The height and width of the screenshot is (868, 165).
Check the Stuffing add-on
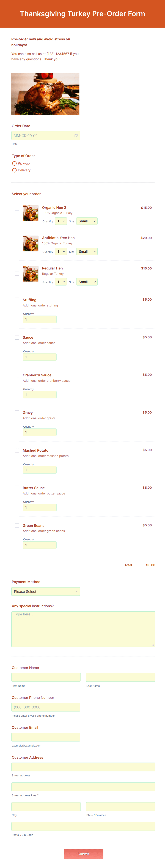(x=17, y=300)
